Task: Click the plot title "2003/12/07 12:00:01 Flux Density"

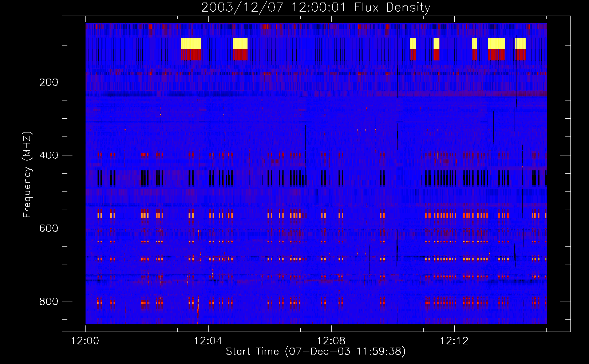Action: 316,7
